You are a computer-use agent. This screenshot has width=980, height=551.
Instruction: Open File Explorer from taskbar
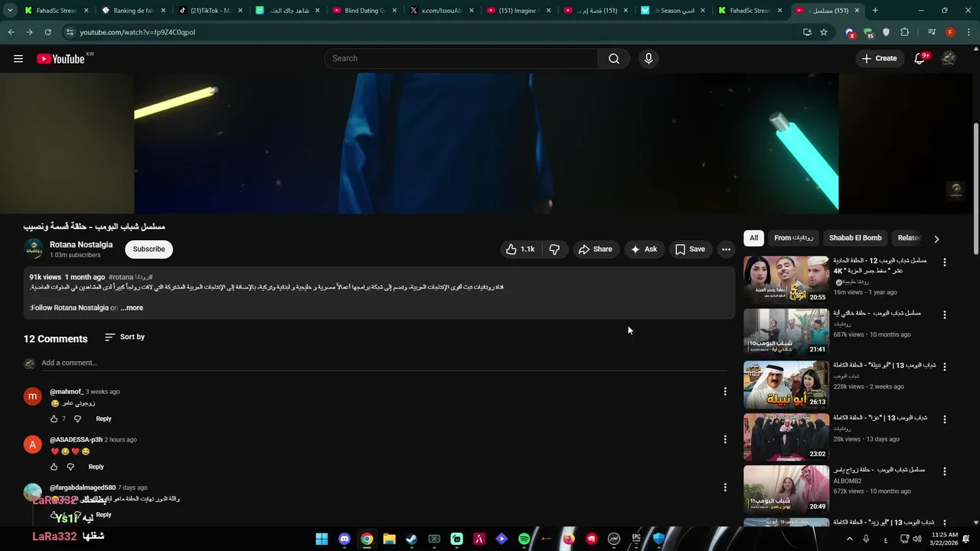389,539
